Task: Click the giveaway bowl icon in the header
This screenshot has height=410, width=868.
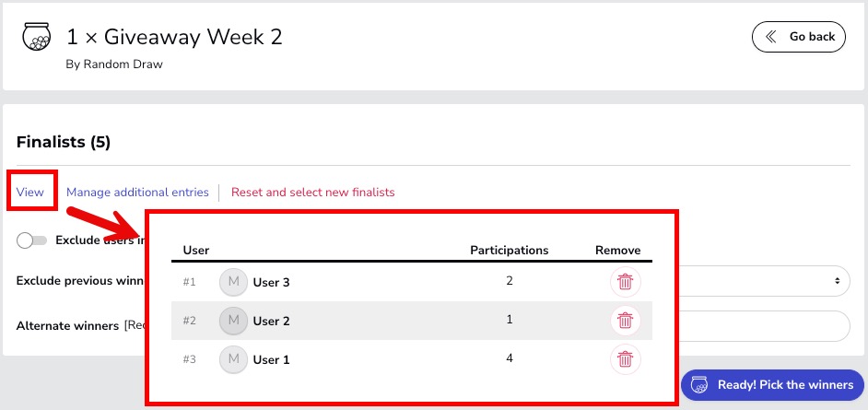Action: tap(36, 37)
